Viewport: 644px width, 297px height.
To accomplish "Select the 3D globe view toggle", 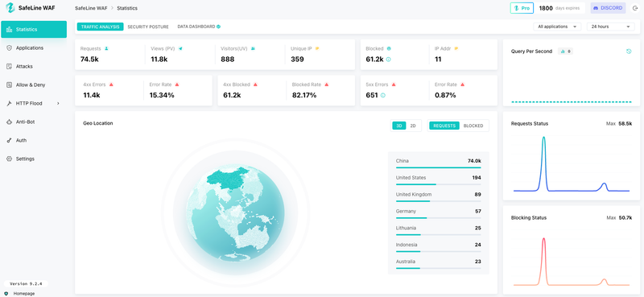I will pos(398,126).
